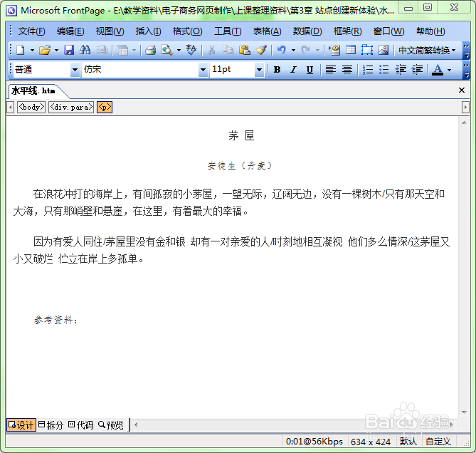Expand the Undo history dropdown arrow
The width and height of the screenshot is (476, 453).
(x=294, y=50)
